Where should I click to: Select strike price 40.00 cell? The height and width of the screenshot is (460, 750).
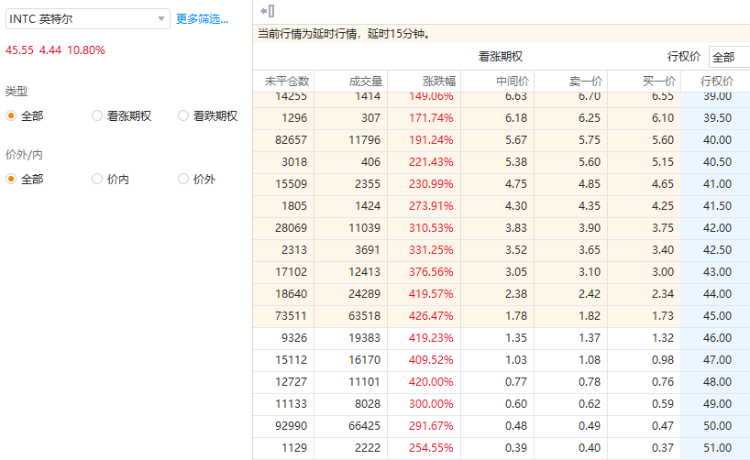click(x=717, y=140)
